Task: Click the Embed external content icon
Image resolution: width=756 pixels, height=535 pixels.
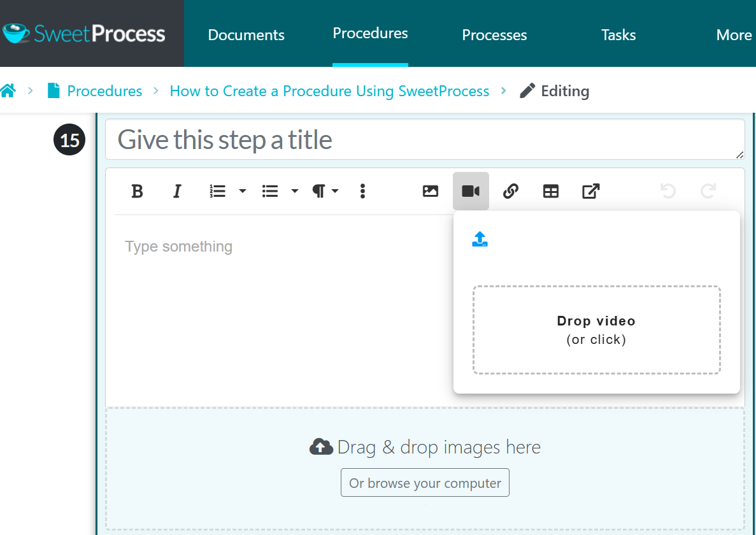Action: coord(590,191)
